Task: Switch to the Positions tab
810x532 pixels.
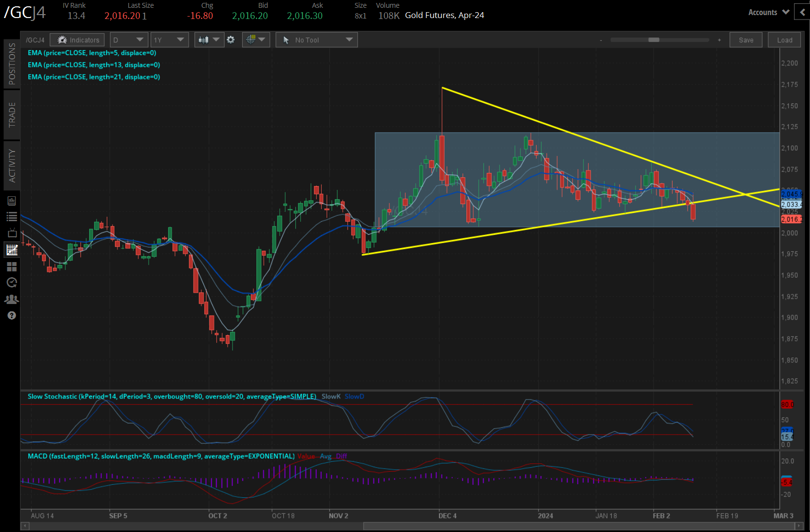Action: pyautogui.click(x=12, y=64)
